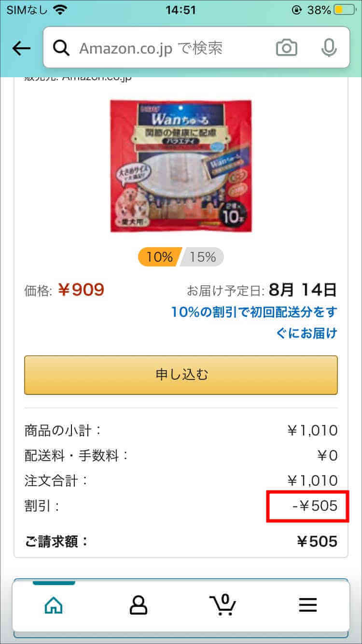Image resolution: width=362 pixels, height=644 pixels.
Task: Select the 15% discount option
Action: pos(202,257)
